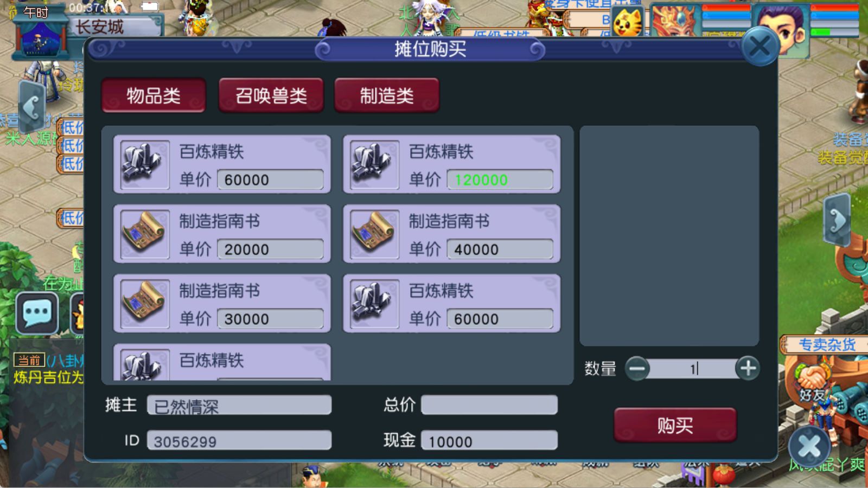The image size is (868, 488).
Task: Open the 制造类 tab
Action: coord(387,95)
